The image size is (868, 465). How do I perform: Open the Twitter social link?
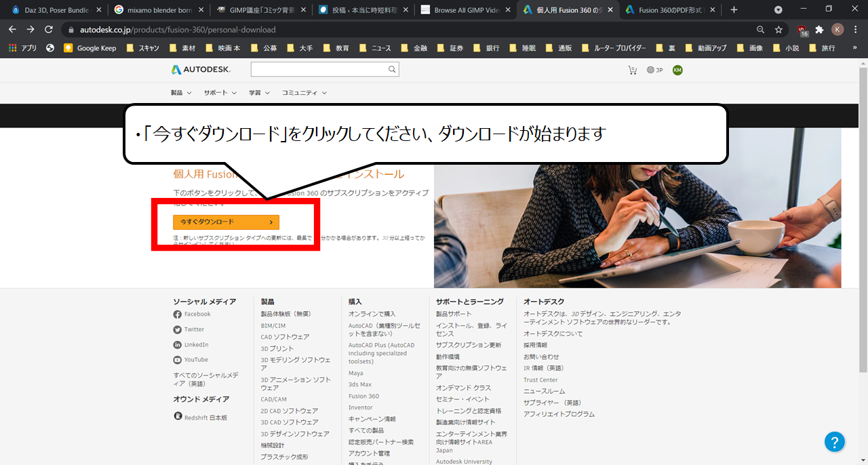point(189,329)
